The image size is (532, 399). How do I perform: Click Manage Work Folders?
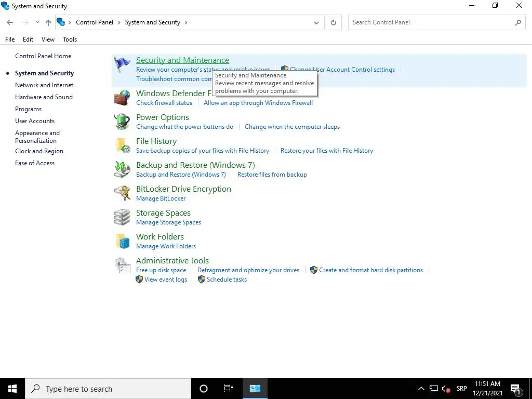click(x=166, y=246)
